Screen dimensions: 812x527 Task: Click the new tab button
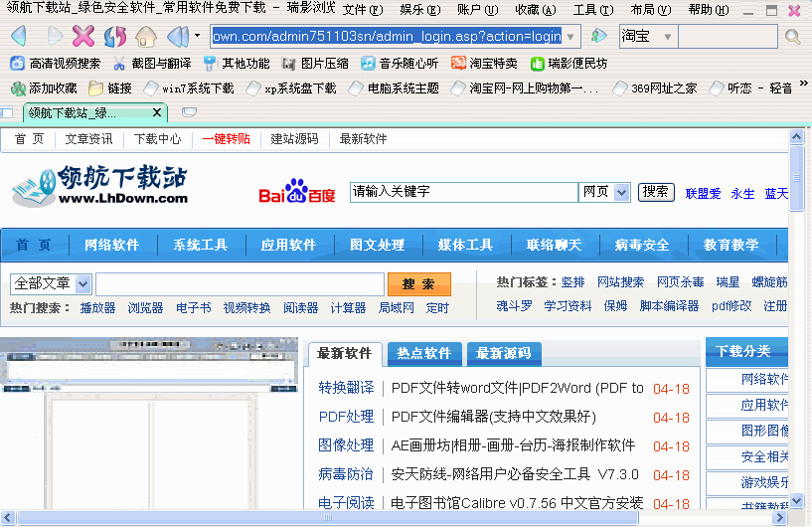coord(189,112)
